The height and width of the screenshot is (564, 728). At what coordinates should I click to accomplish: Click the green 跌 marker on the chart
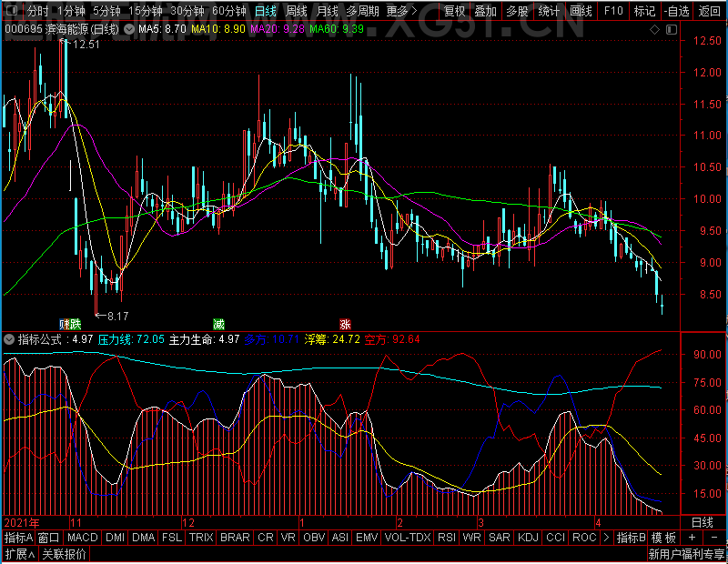[x=76, y=324]
